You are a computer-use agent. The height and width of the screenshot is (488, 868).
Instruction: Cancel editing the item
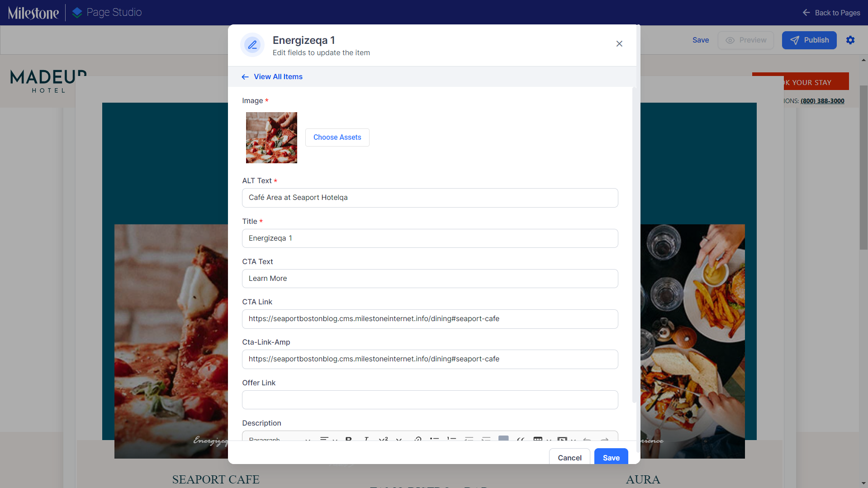[569, 457]
